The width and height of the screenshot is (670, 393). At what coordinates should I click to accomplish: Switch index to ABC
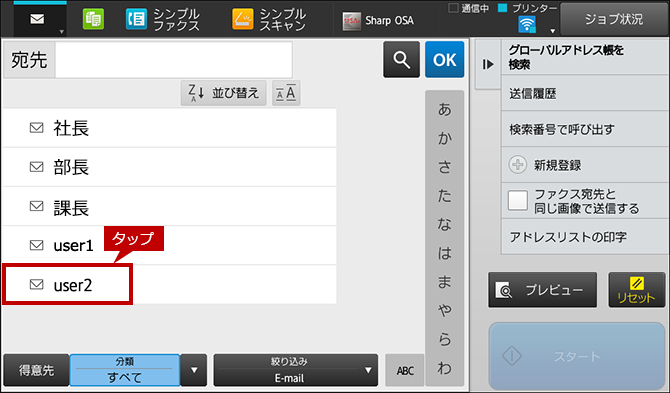(x=405, y=370)
